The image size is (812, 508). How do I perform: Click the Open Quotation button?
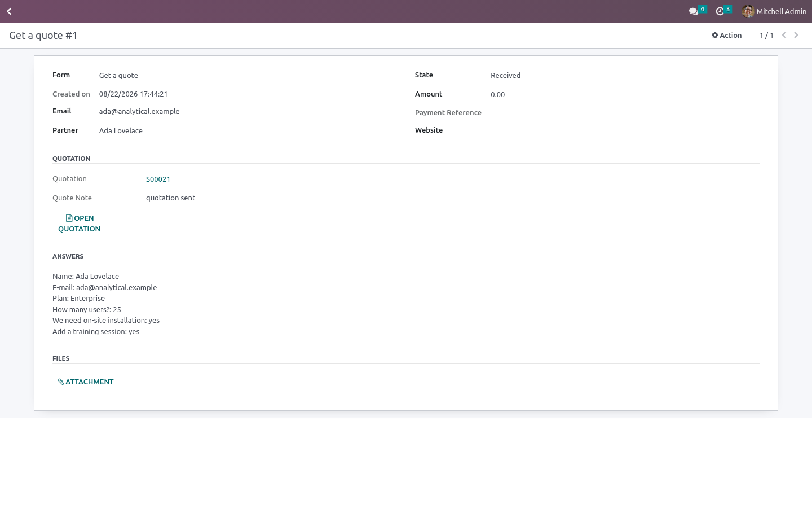pos(80,224)
